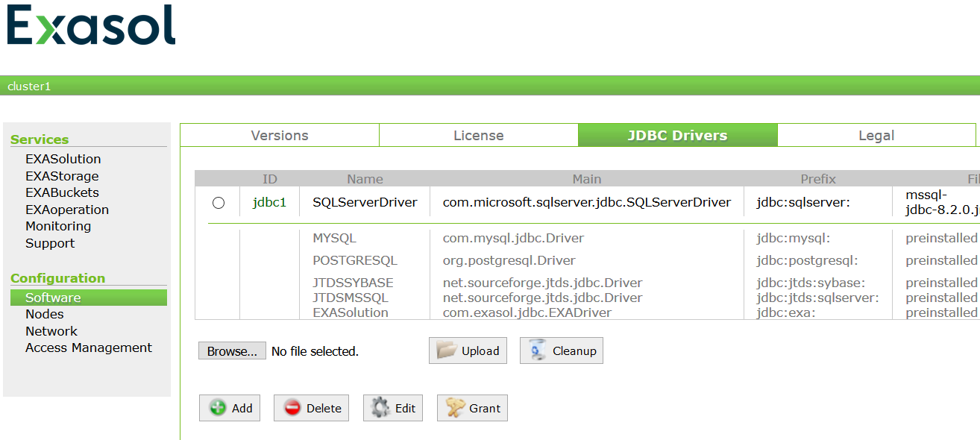This screenshot has height=440, width=980.
Task: Open Nodes configuration
Action: pos(45,314)
